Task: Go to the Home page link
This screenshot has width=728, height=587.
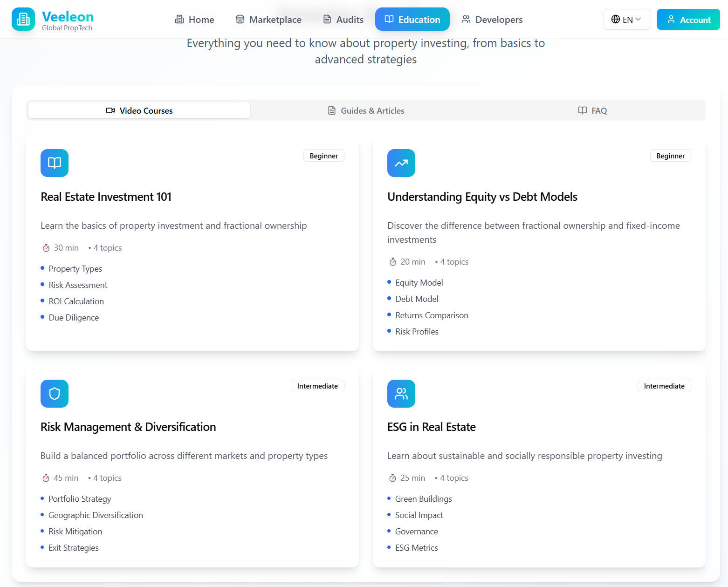Action: [x=194, y=20]
